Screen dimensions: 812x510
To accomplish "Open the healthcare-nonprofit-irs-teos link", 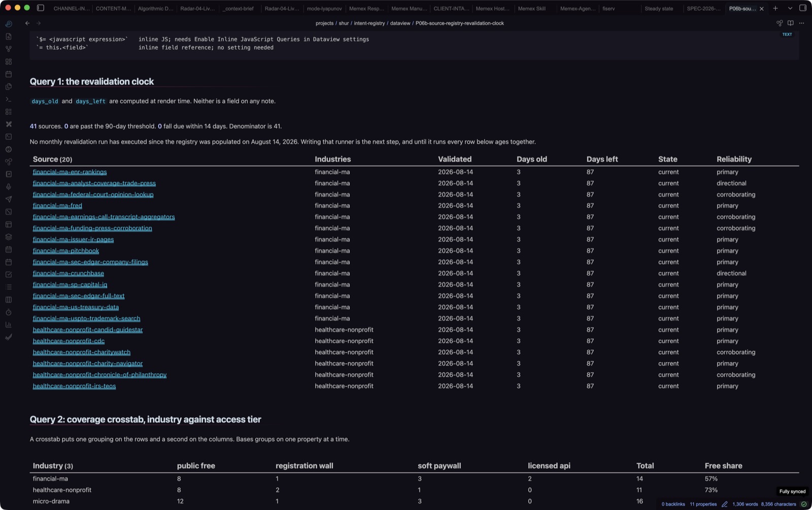I will point(74,386).
